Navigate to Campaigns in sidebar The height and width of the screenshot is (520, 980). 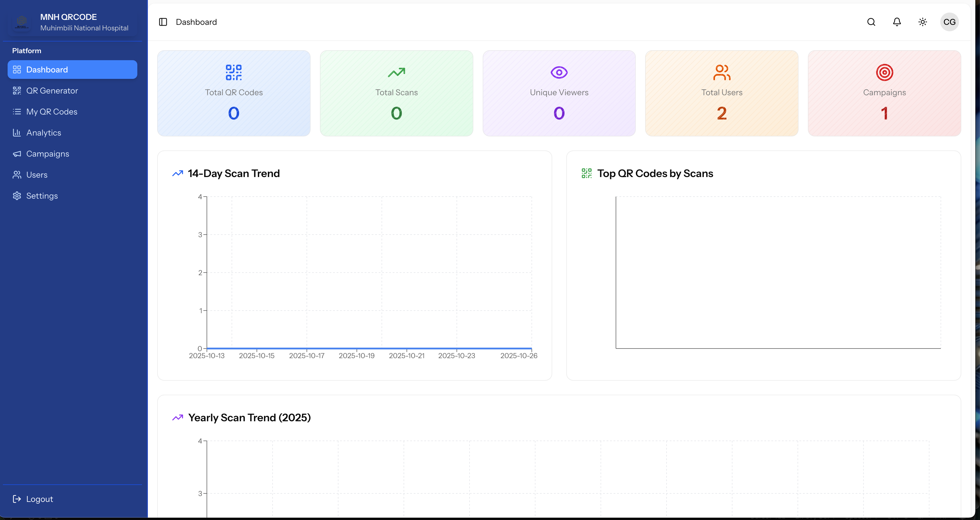click(48, 154)
